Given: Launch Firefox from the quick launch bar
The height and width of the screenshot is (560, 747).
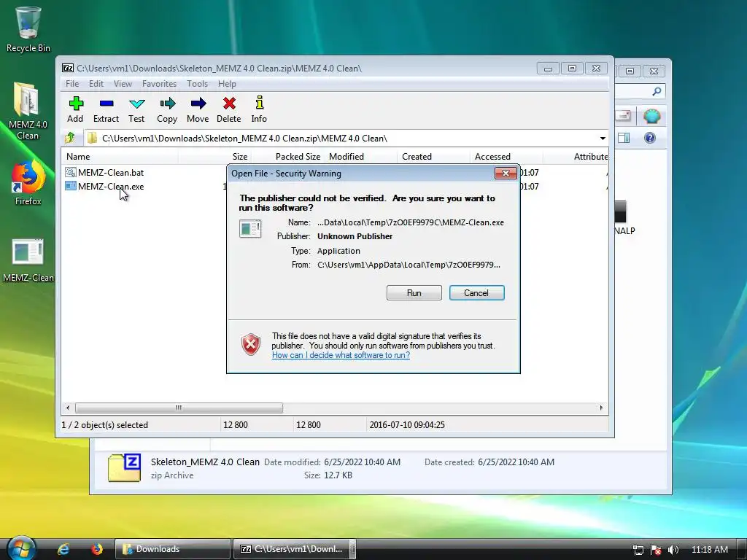Looking at the screenshot, I should click(97, 549).
